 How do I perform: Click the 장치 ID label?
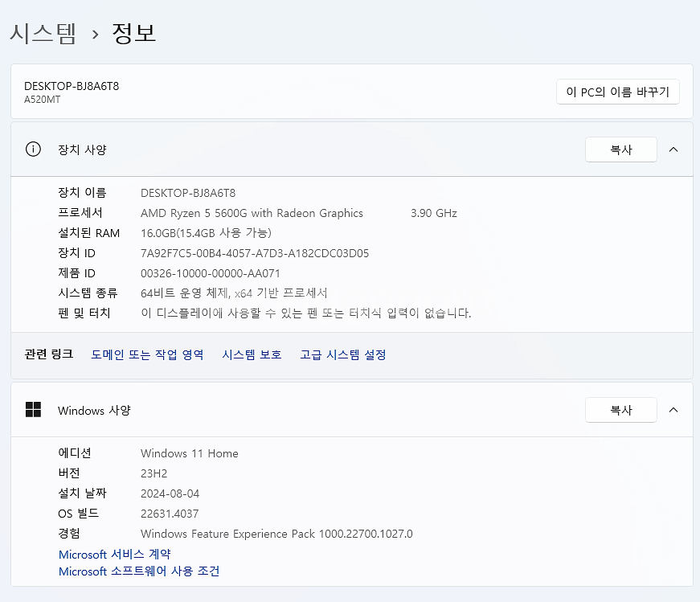(x=77, y=253)
